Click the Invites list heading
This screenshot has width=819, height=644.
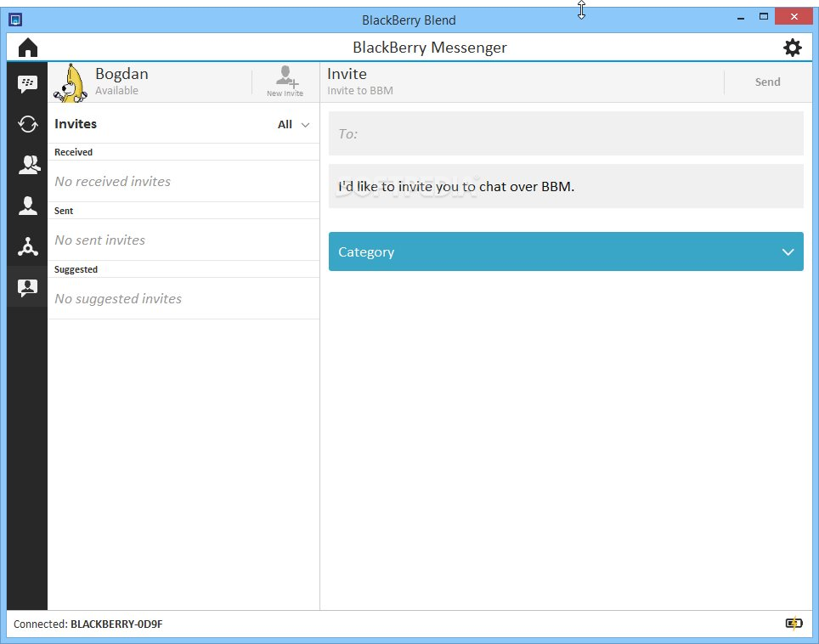click(76, 124)
